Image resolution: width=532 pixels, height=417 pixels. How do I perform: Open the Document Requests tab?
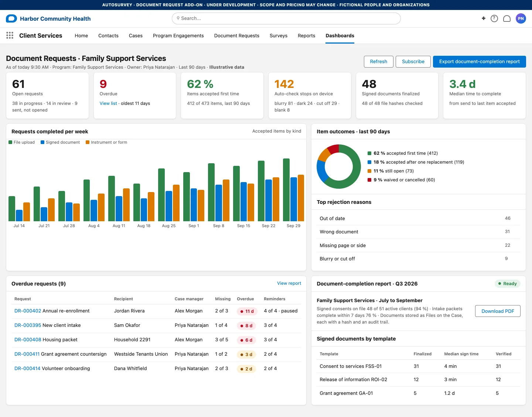pyautogui.click(x=237, y=36)
